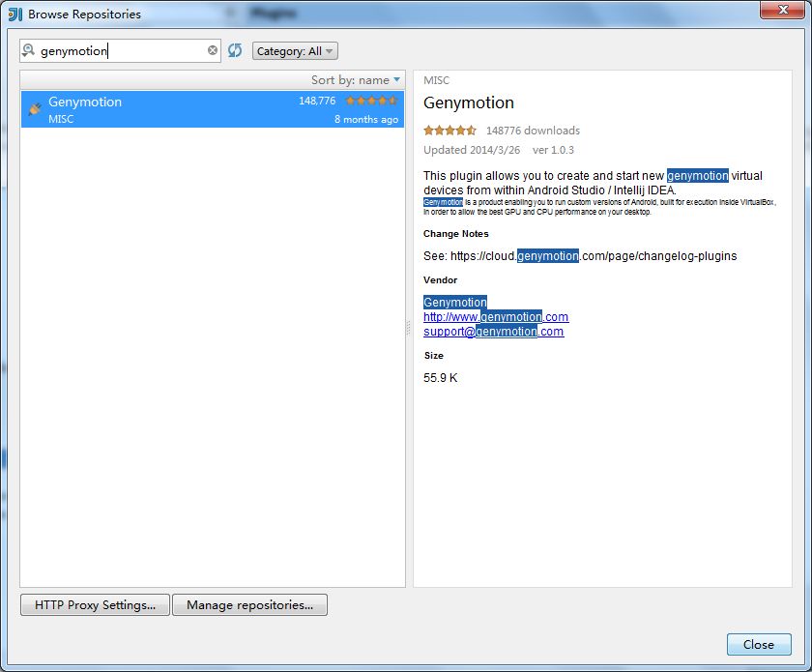Click Manage repositories button
Image resolution: width=812 pixels, height=672 pixels.
coord(249,604)
